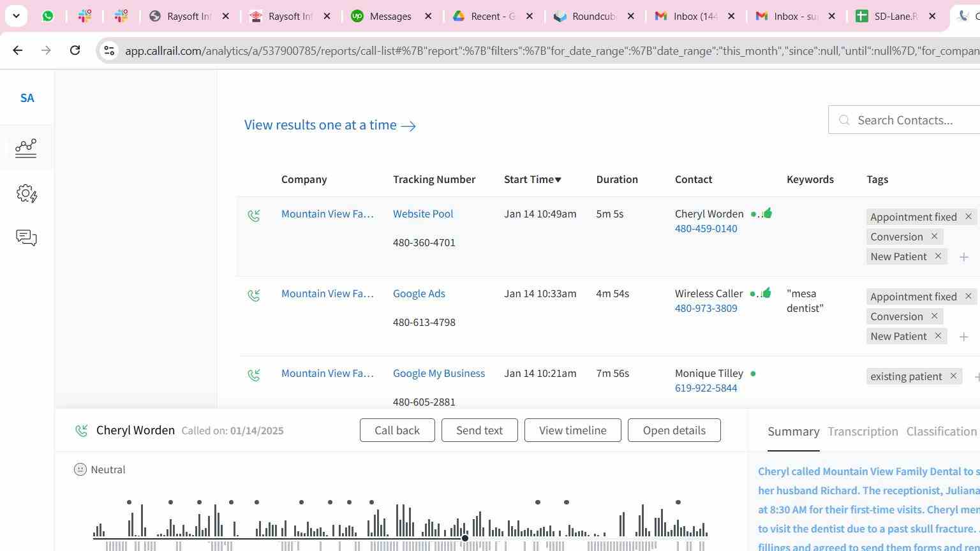Open site information icon in address bar
Image resolution: width=980 pixels, height=551 pixels.
point(109,50)
